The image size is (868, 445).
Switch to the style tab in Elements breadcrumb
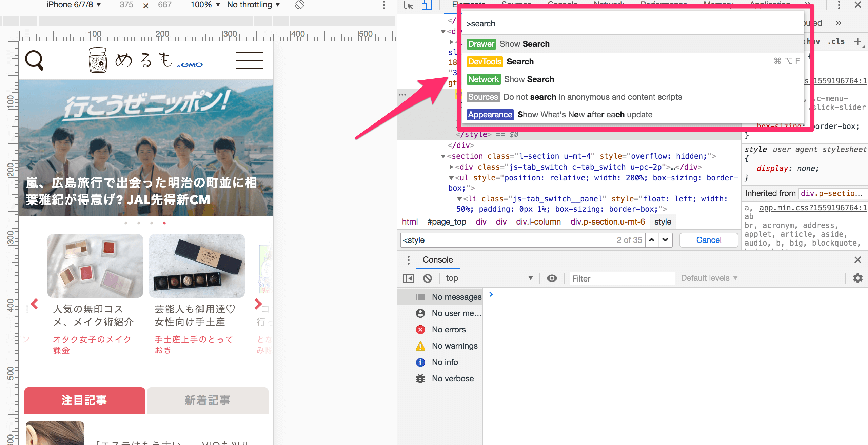(663, 221)
